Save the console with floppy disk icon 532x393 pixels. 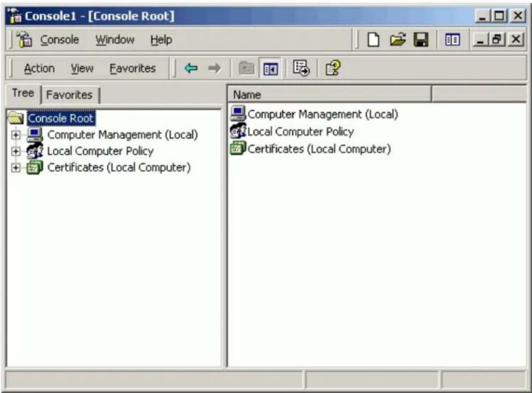[421, 40]
